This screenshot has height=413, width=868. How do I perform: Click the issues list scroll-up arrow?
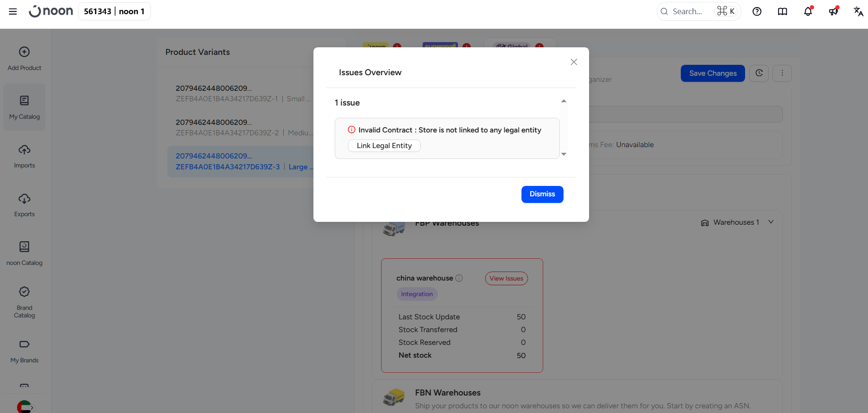click(x=564, y=101)
